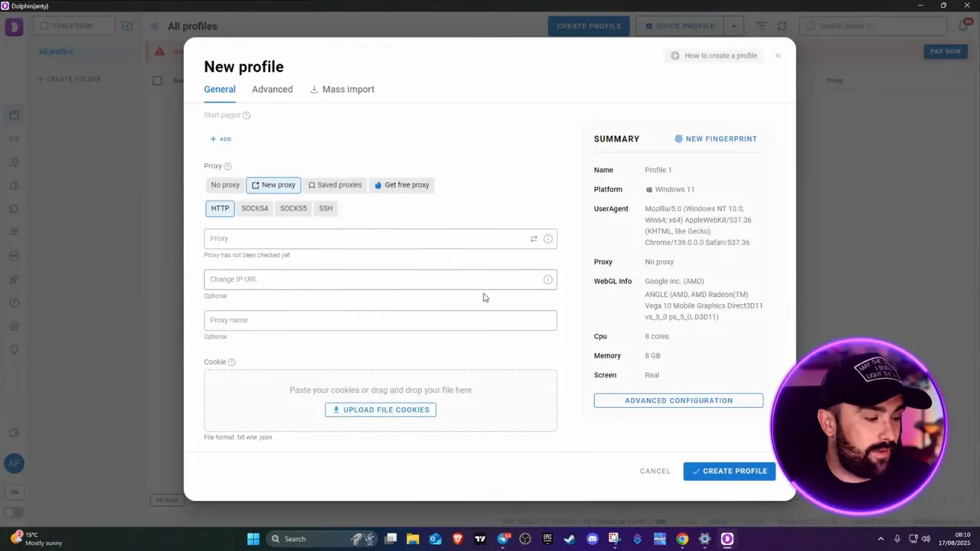
Task: Check the select-all profiles checkbox
Action: click(x=157, y=80)
